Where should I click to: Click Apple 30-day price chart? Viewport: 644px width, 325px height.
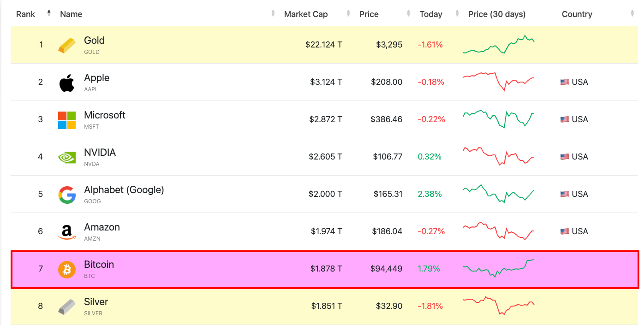point(499,81)
